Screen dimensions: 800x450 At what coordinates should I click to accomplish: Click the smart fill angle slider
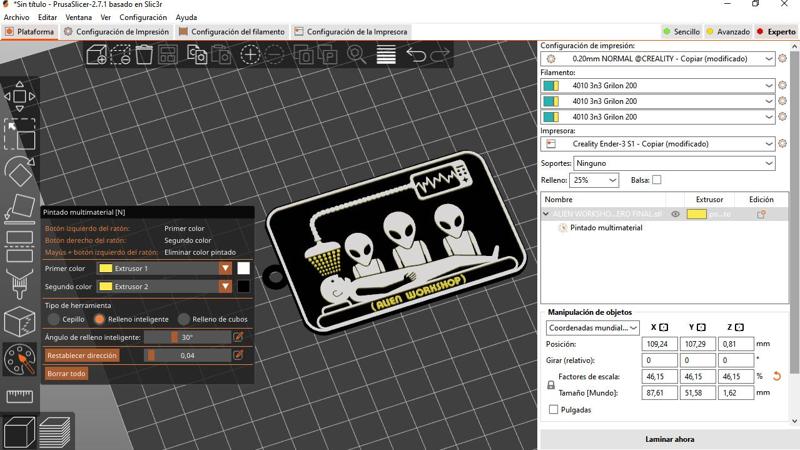point(187,337)
